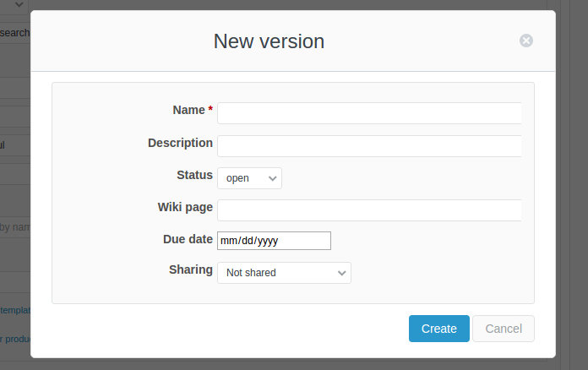Cancel the new version form
The height and width of the screenshot is (370, 588).
(x=503, y=329)
